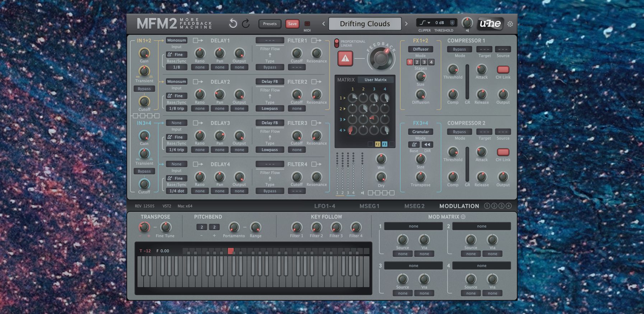Open the Delay 1 Monosum input dropdown

coord(177,41)
